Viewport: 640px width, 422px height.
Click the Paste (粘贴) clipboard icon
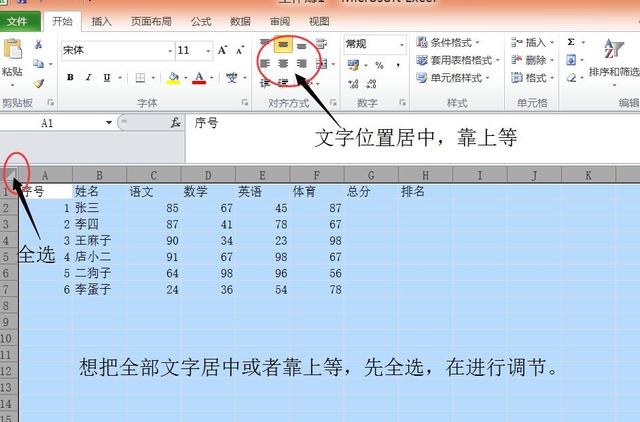tap(13, 49)
